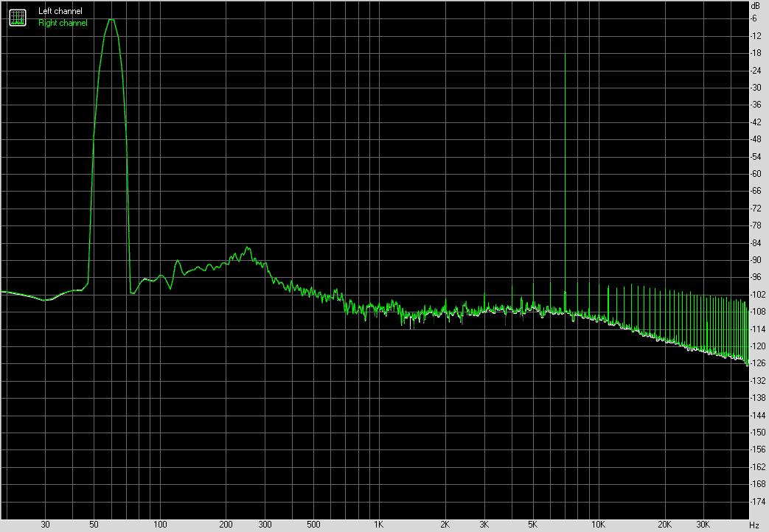Viewport: 769px width, 532px height.
Task: Click the tall narrow spike near 7 kHz
Action: click(565, 59)
